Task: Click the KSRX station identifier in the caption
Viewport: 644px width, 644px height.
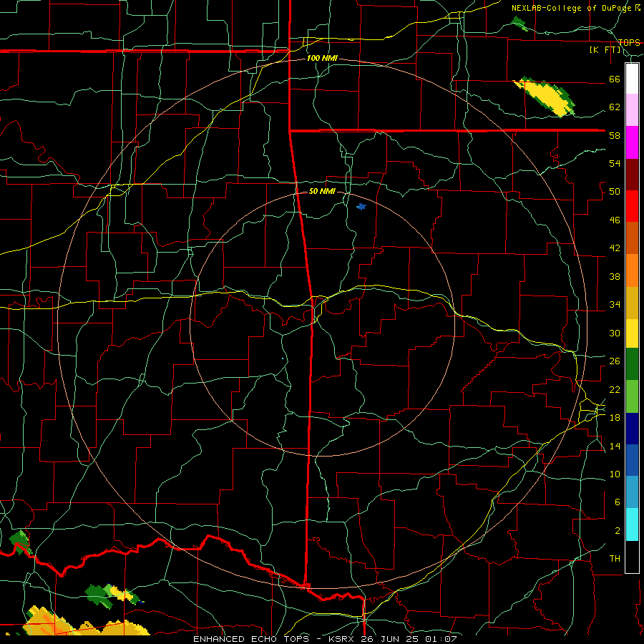Action: pyautogui.click(x=343, y=639)
